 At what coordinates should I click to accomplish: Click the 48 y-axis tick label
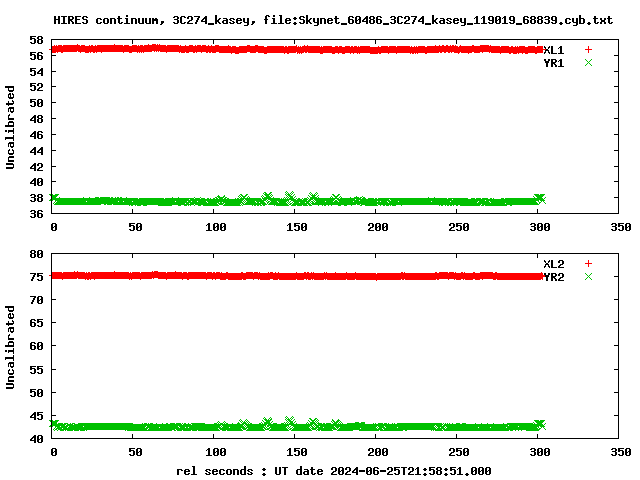point(36,119)
